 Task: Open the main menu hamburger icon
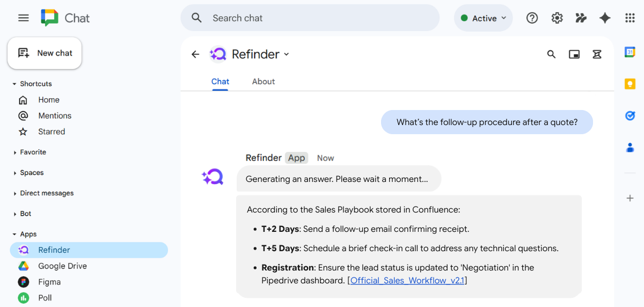[x=23, y=18]
